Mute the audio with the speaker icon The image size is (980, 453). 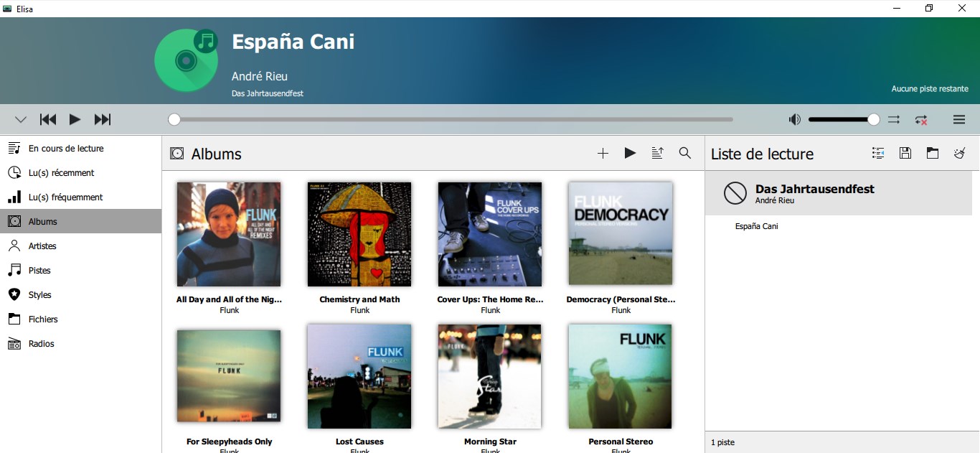pos(794,120)
